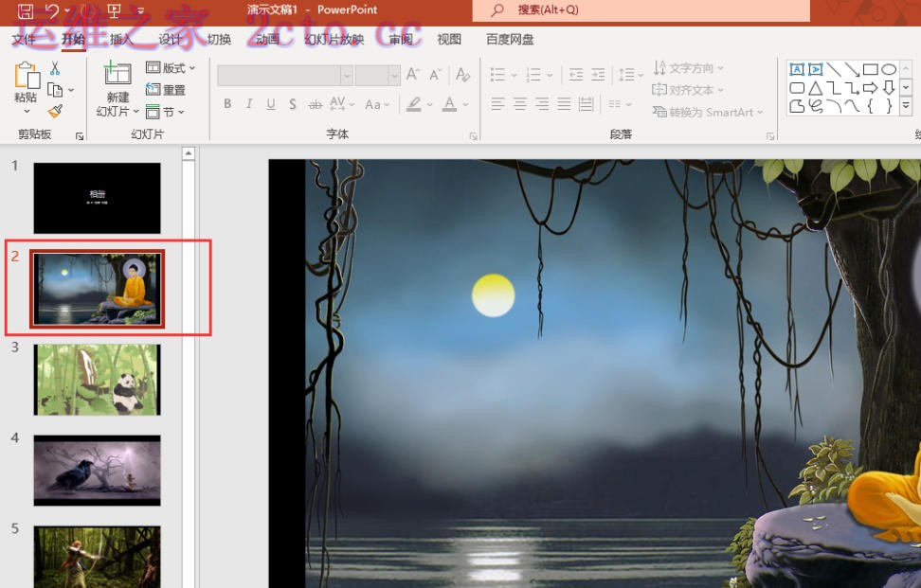Select the oval shape

(x=889, y=70)
